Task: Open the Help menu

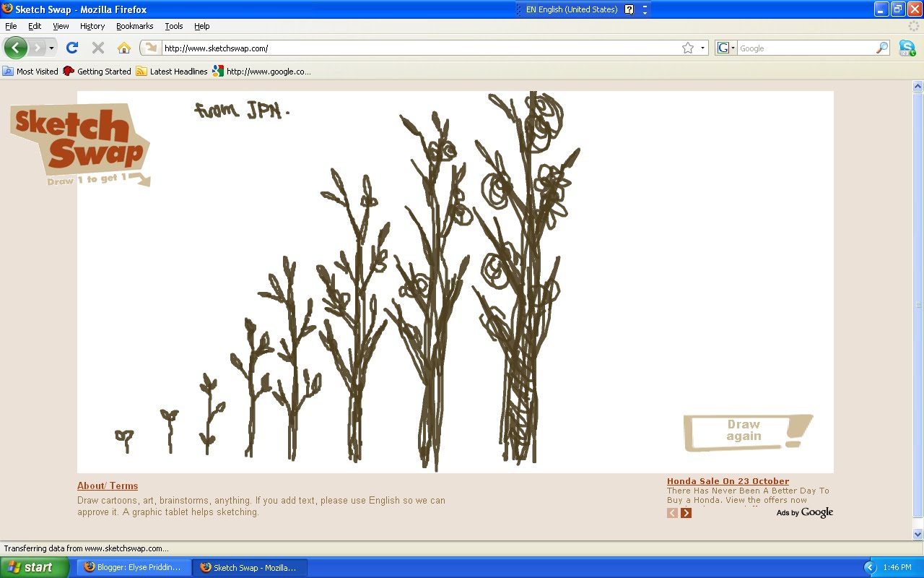Action: point(202,26)
